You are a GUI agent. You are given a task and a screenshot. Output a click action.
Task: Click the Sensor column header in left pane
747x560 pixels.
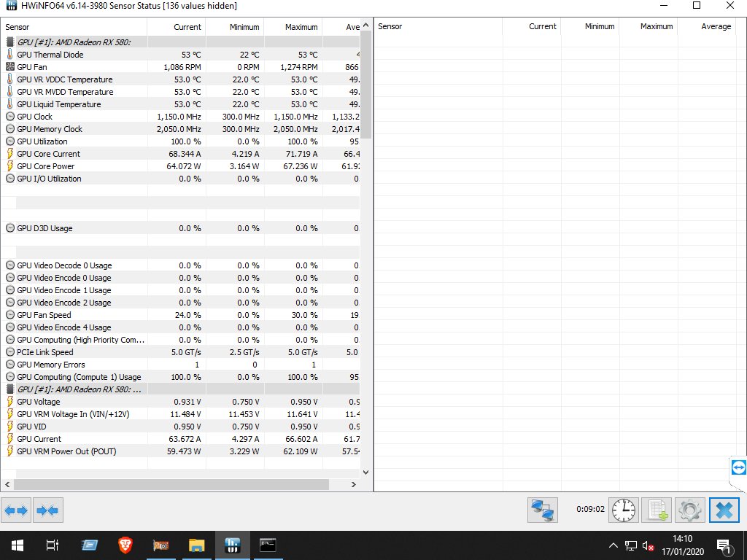coord(74,27)
